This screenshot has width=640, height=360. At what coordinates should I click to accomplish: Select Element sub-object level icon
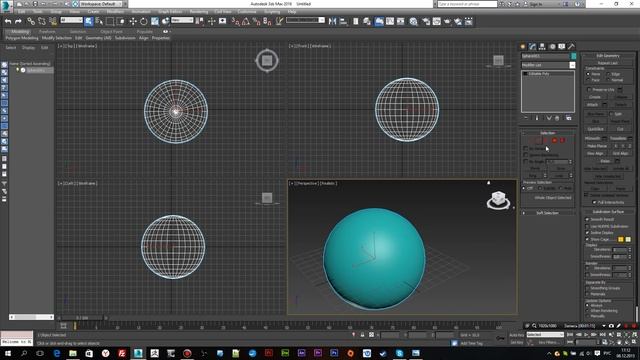pos(562,140)
